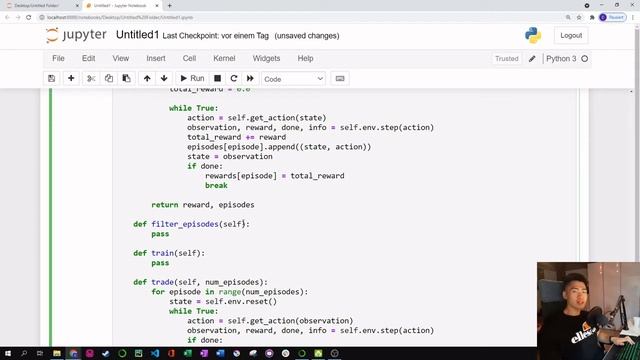Open the cell type dropdown showing Code

[x=293, y=79]
